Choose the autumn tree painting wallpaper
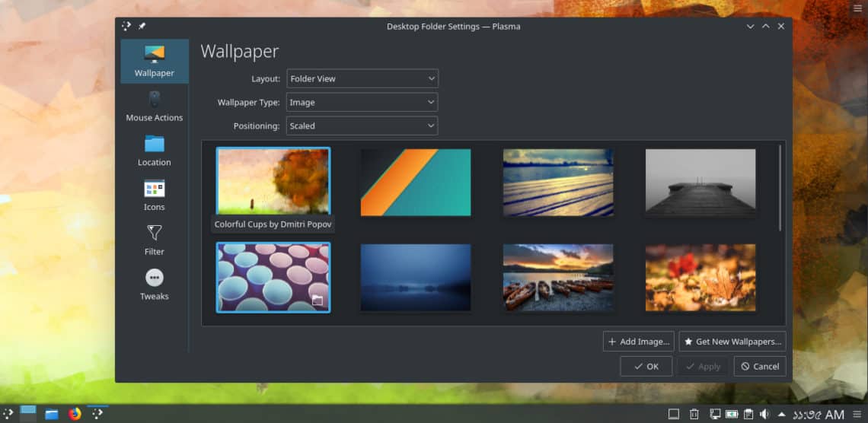Viewport: 868px width, 423px height. click(273, 181)
